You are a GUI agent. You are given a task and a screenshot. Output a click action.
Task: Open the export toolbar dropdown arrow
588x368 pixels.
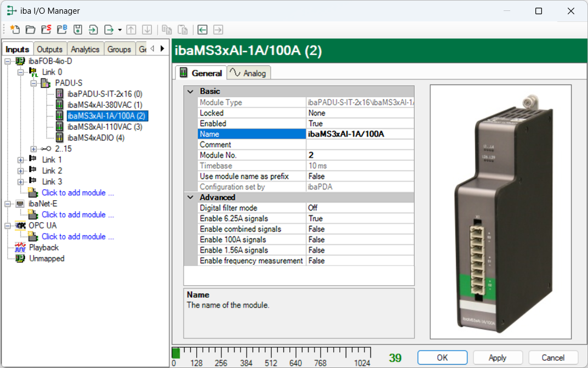119,30
